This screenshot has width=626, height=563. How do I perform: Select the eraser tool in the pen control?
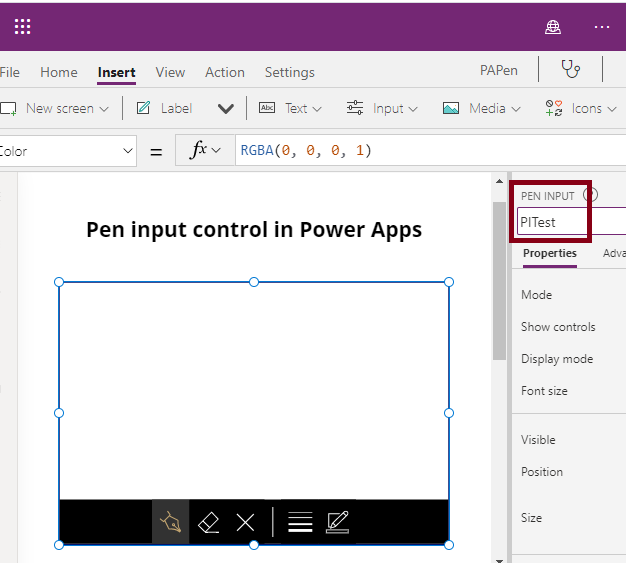[x=208, y=522]
